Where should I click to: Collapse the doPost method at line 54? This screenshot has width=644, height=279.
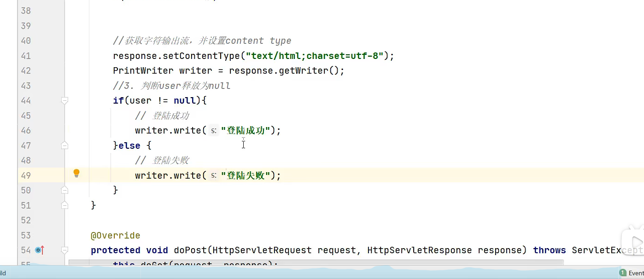(x=64, y=250)
